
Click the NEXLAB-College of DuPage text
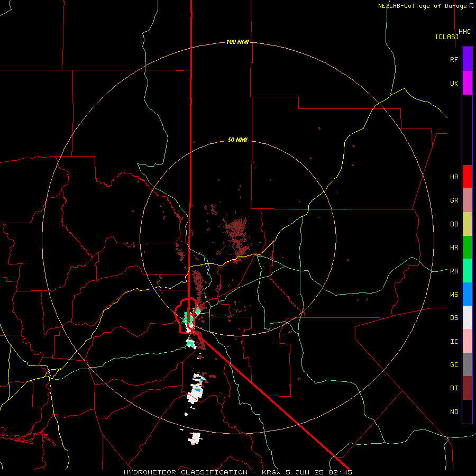click(422, 6)
